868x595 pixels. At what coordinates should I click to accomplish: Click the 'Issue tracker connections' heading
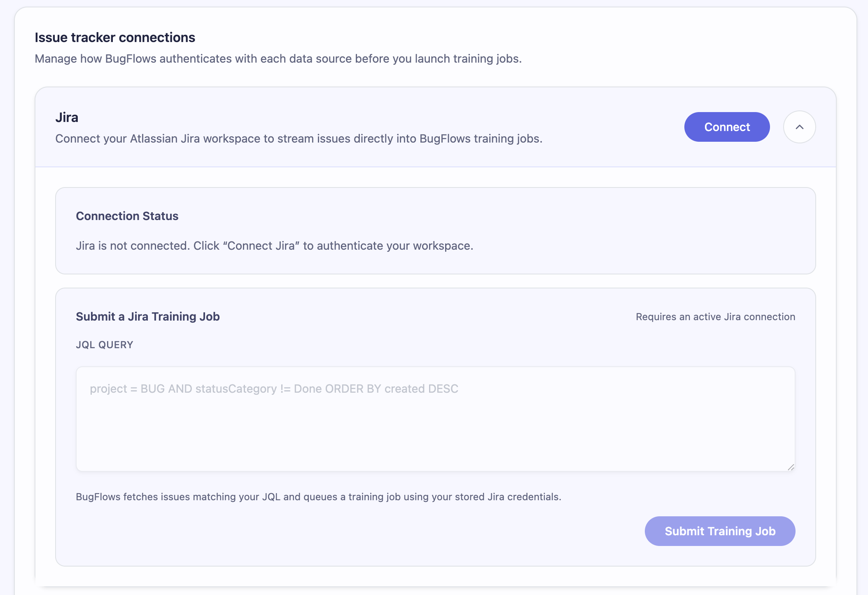(115, 37)
